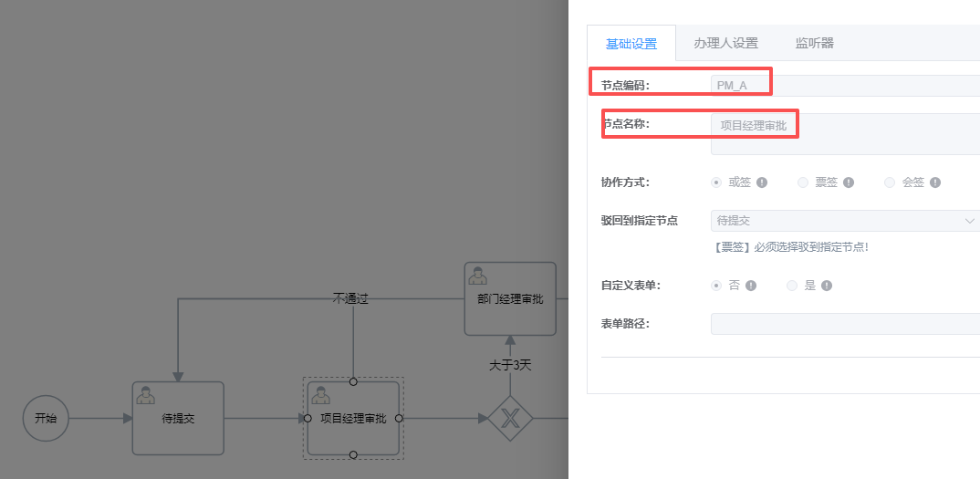980x479 pixels.
Task: Click the 表单路径 input field
Action: 844,324
